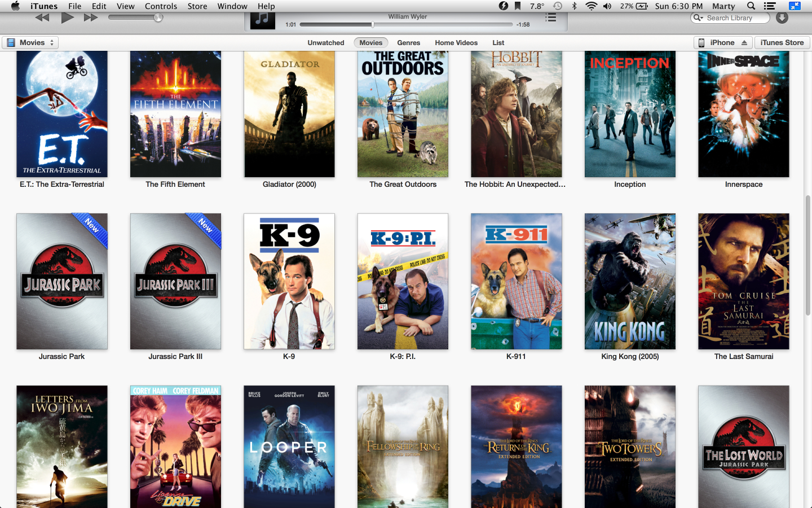Select The Hobbit movie poster
Image resolution: width=812 pixels, height=508 pixels.
[517, 114]
